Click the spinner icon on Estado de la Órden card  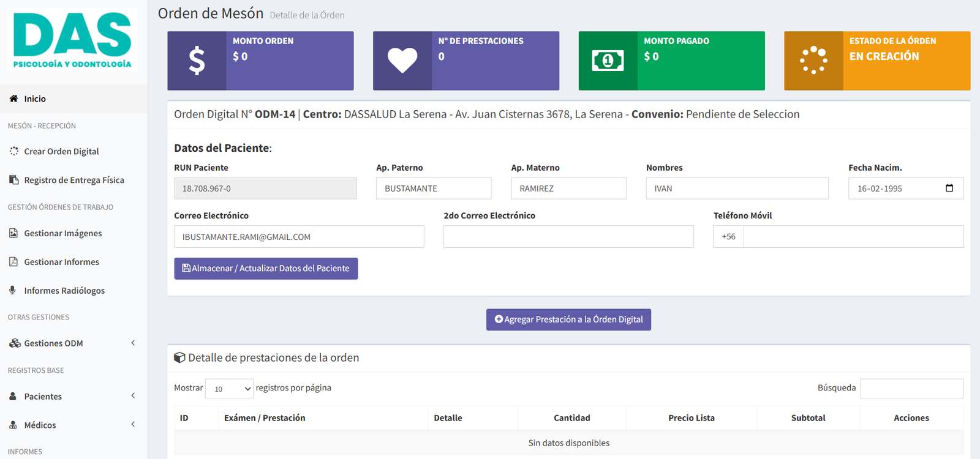click(x=813, y=61)
